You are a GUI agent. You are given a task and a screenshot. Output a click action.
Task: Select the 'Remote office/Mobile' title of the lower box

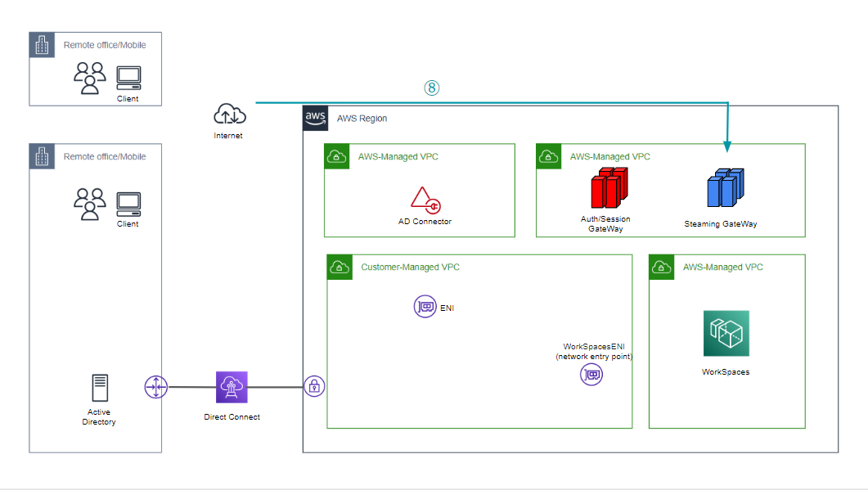click(x=105, y=157)
